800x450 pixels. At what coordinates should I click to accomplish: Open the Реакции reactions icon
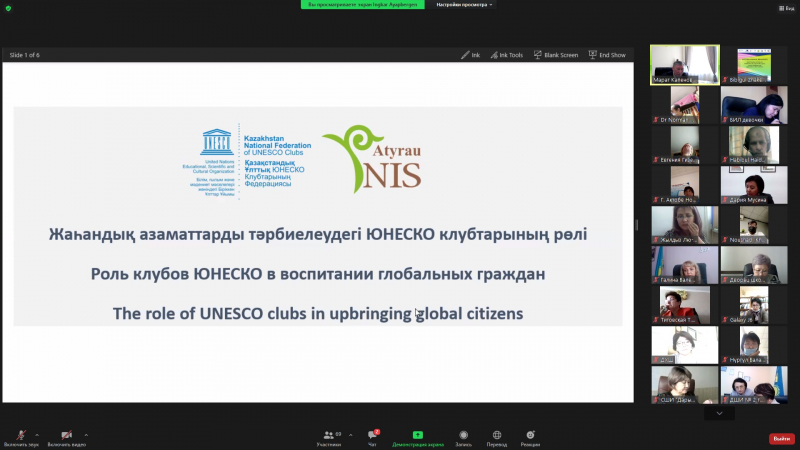[530, 435]
